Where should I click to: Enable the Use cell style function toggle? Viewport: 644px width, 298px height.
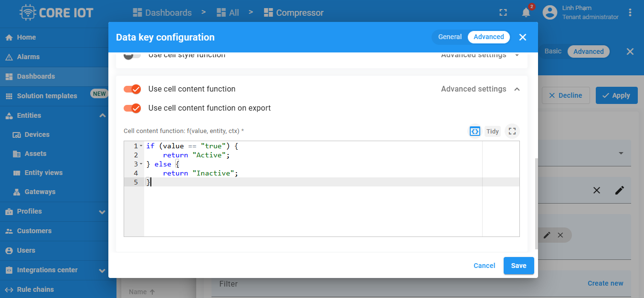coord(132,55)
